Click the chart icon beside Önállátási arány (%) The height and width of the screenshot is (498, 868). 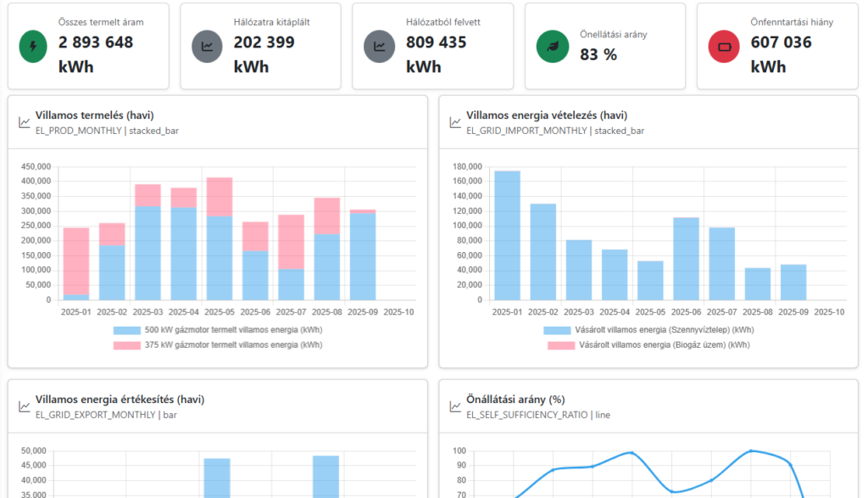(455, 406)
